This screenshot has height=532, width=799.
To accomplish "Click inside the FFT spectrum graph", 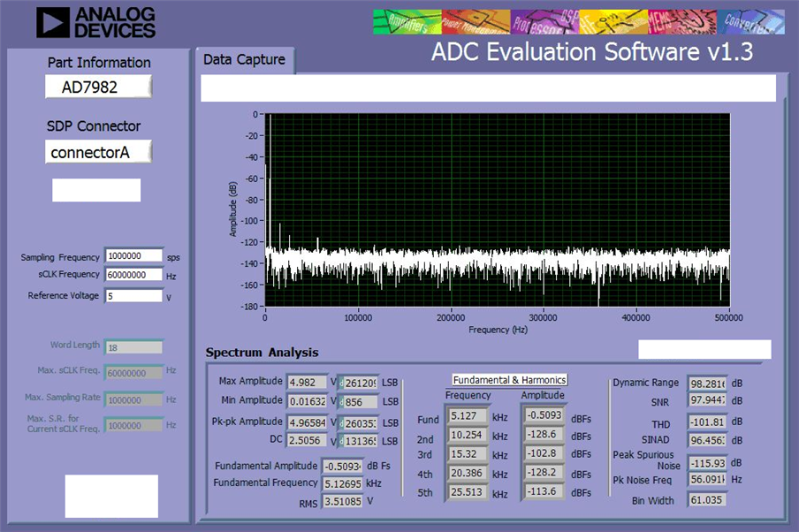I will pyautogui.click(x=498, y=210).
